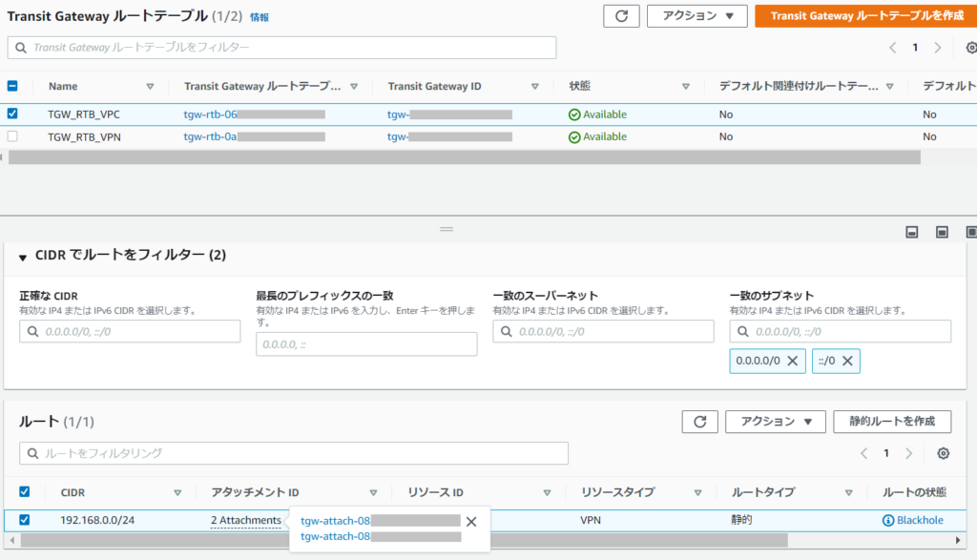Uncheck the 192.168.0.0/24 route checkbox
The image size is (977, 560).
click(24, 520)
